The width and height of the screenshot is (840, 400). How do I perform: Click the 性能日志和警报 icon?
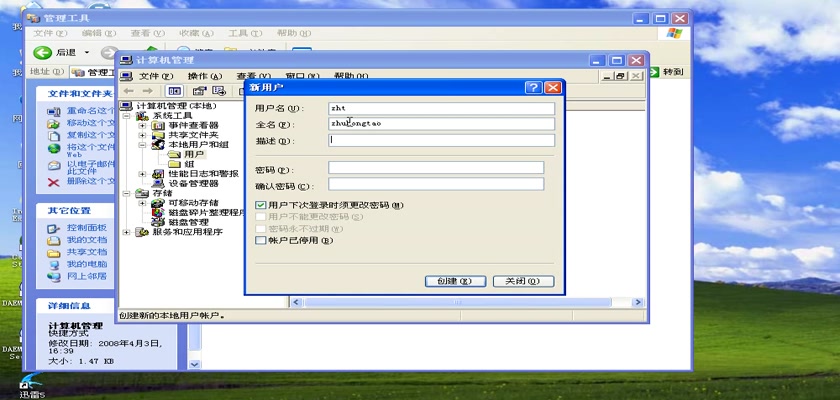click(x=158, y=174)
